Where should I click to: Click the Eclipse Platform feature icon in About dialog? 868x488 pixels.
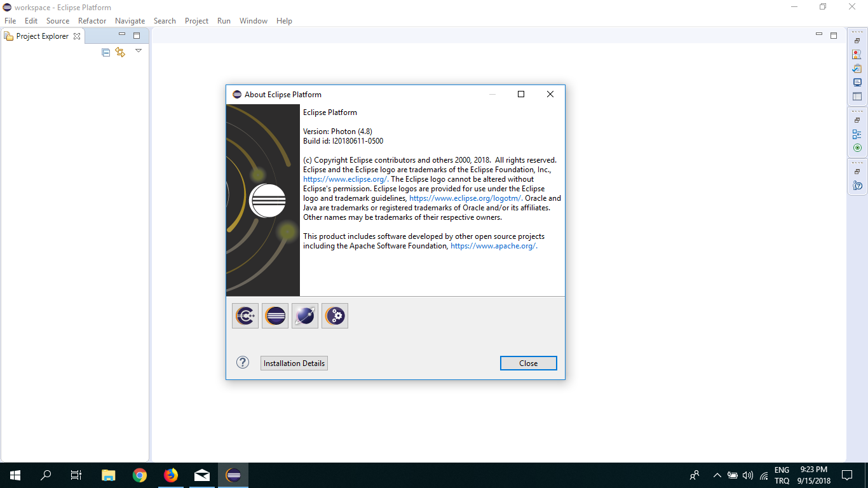coord(275,315)
